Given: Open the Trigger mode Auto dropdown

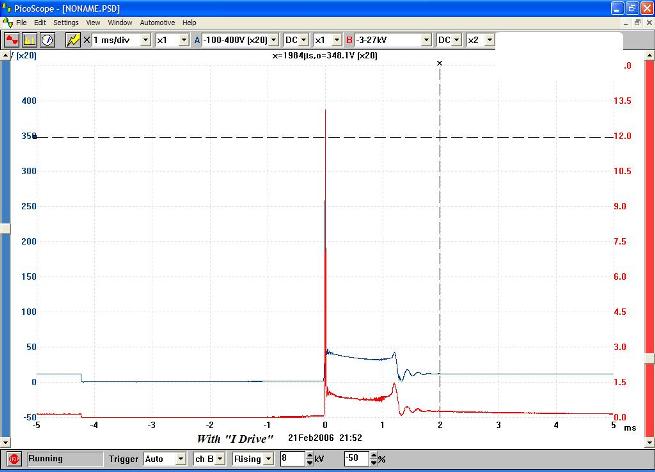Looking at the screenshot, I should (x=180, y=459).
